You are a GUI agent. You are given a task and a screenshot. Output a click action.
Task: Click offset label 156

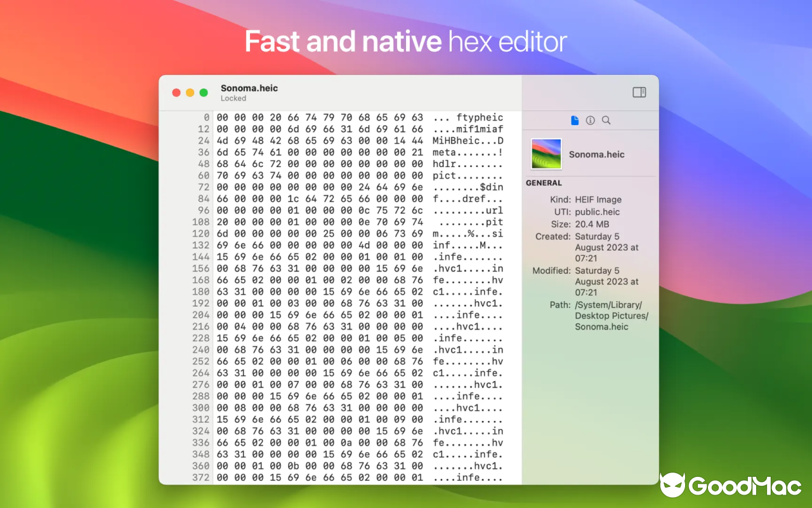click(201, 269)
